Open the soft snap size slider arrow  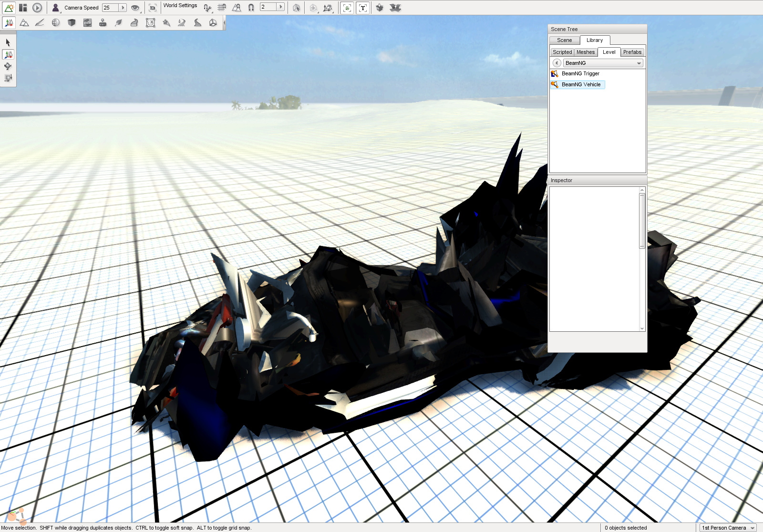coord(280,7)
